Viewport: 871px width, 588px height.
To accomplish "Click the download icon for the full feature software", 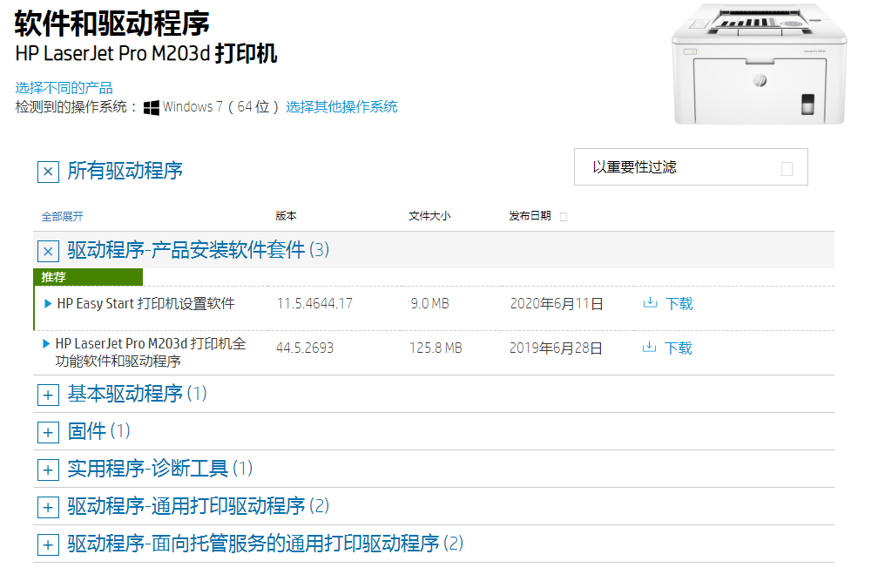I will tap(650, 347).
